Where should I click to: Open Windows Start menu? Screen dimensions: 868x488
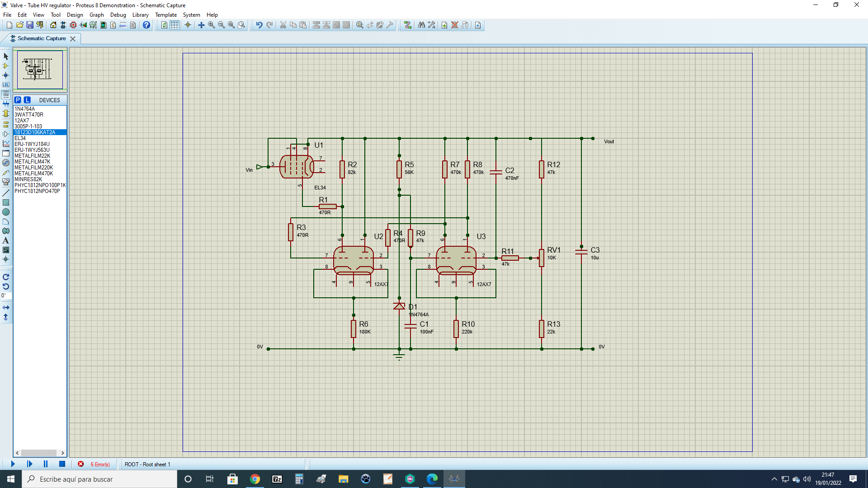11,479
